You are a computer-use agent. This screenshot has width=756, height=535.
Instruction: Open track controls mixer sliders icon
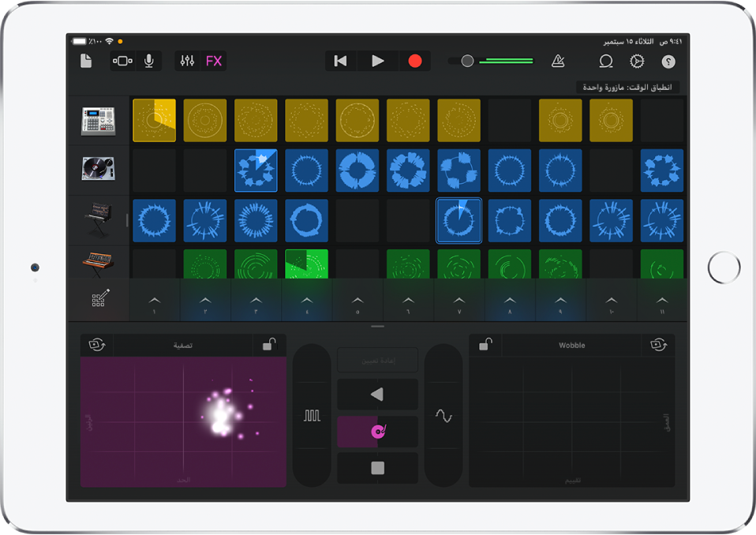coord(187,61)
